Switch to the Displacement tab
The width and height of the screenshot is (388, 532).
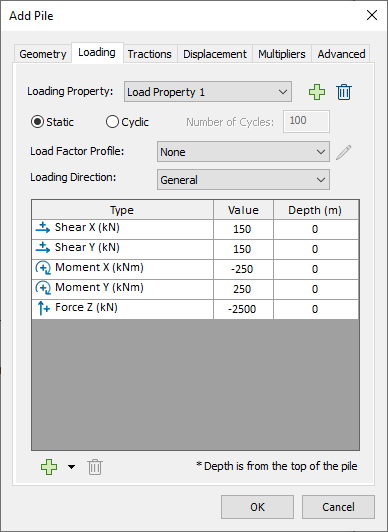215,54
